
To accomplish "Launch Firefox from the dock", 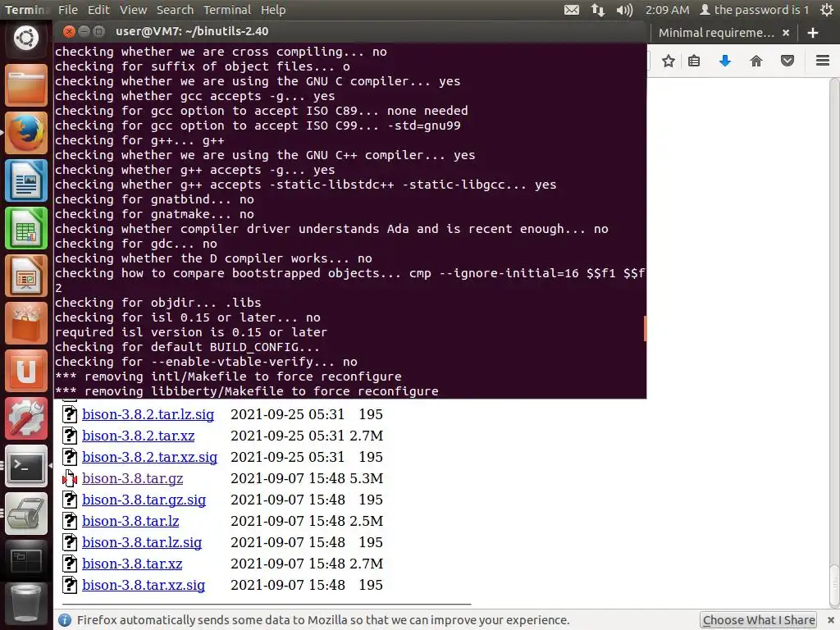I will point(25,133).
